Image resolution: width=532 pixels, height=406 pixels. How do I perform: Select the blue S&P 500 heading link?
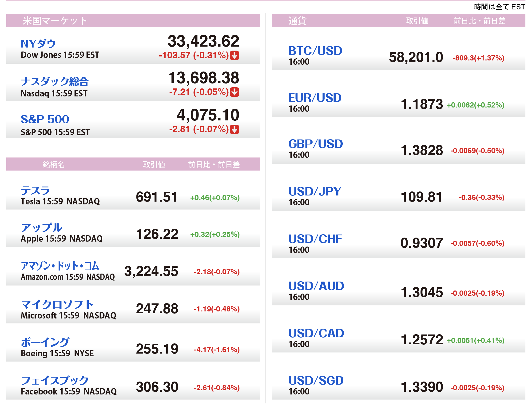[45, 119]
